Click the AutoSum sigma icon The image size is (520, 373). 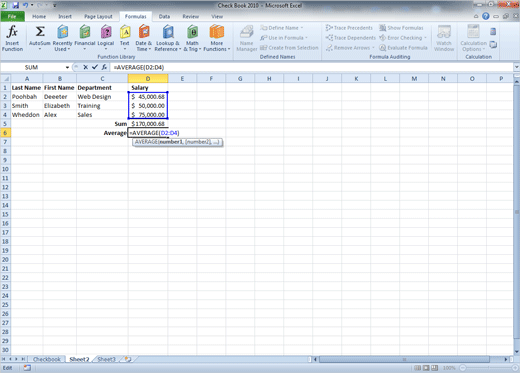(x=40, y=31)
